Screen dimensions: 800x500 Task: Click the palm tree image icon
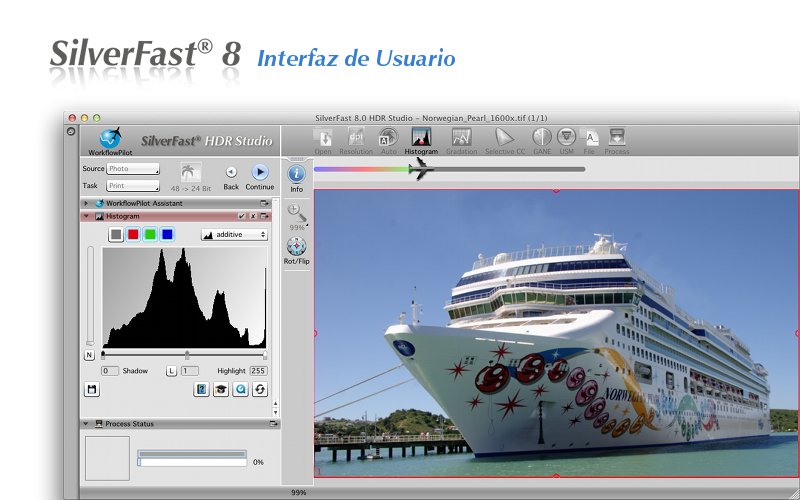point(191,173)
